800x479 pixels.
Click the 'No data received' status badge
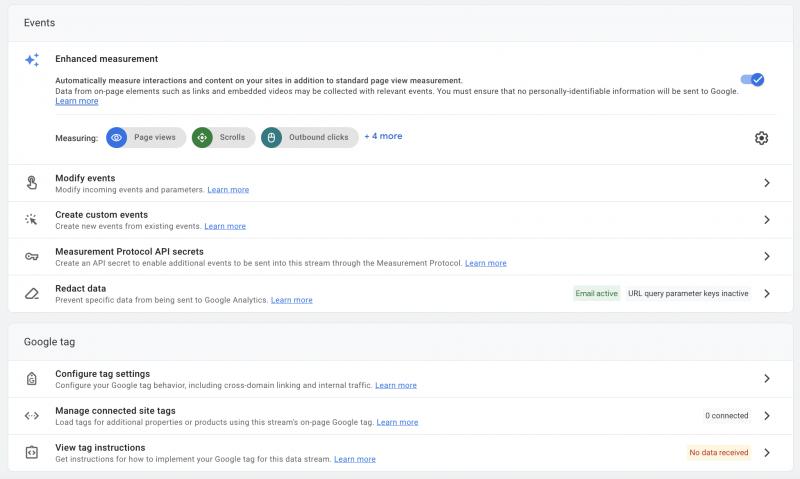pyautogui.click(x=718, y=453)
